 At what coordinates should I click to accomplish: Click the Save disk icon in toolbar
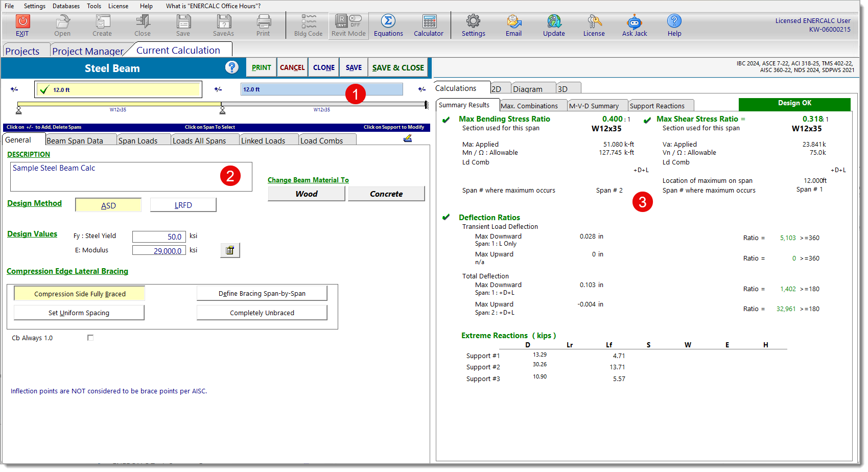pyautogui.click(x=183, y=21)
